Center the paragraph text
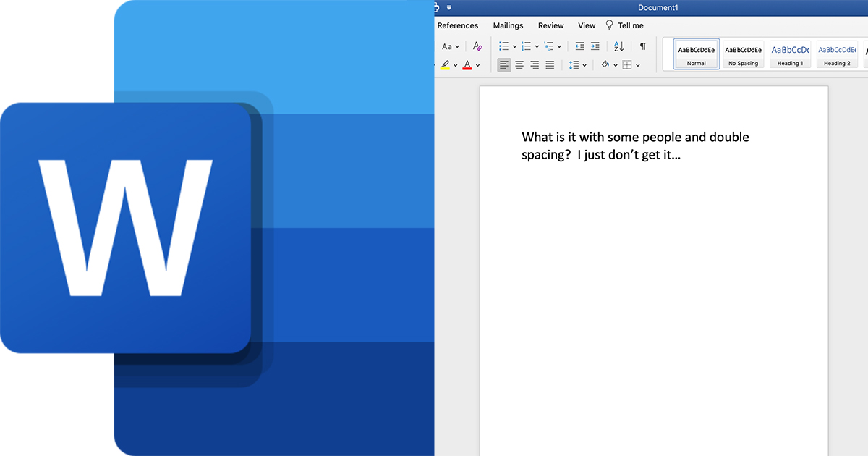This screenshot has width=868, height=456. pos(519,65)
